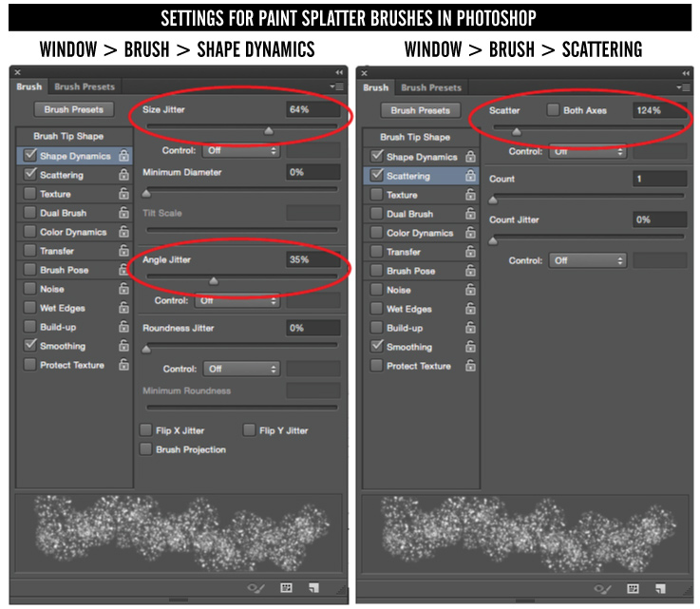Screen dimensions: 700x609
Task: Select Brush tab in right panel
Action: click(375, 87)
